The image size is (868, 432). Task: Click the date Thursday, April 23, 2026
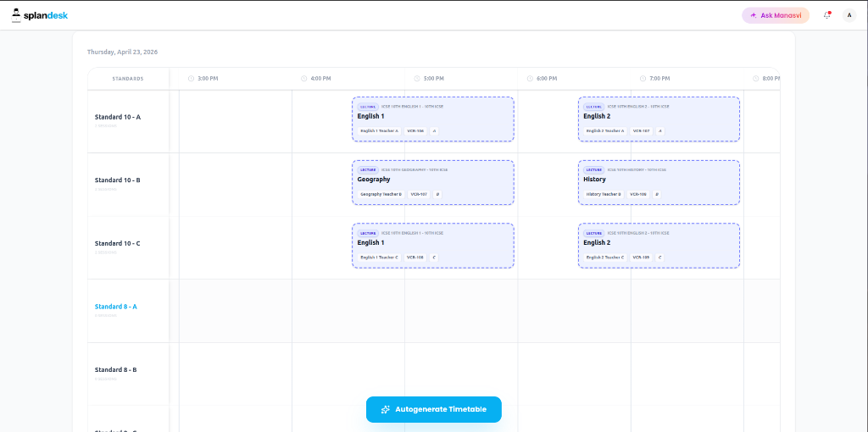point(122,52)
